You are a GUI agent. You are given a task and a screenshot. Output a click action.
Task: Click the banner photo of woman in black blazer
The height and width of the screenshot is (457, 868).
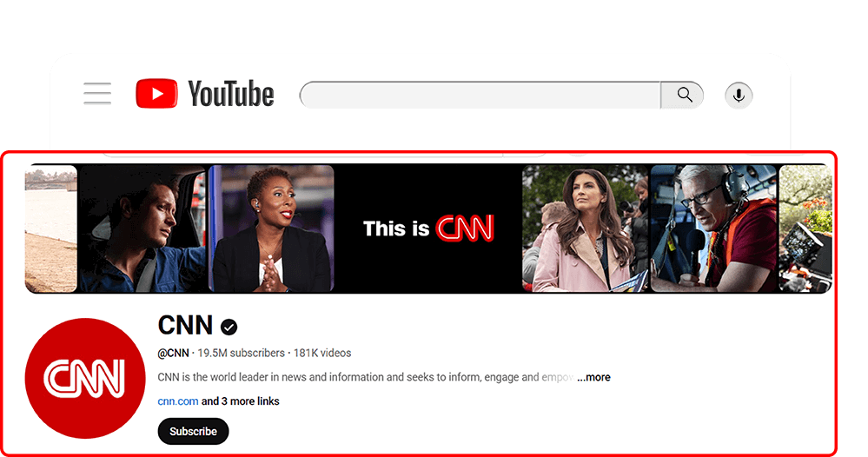tap(272, 228)
